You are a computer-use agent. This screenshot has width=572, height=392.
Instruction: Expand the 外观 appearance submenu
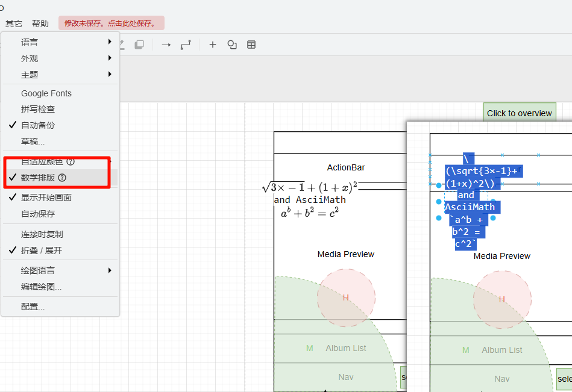[30, 58]
